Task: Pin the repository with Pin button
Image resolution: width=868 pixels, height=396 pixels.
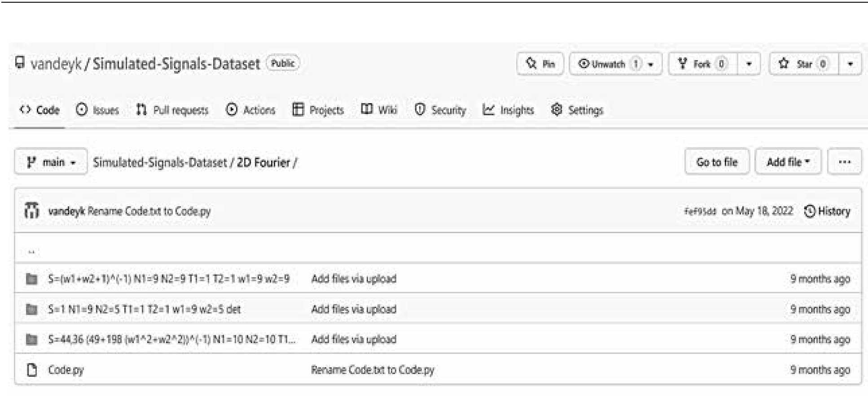Action: (x=540, y=64)
